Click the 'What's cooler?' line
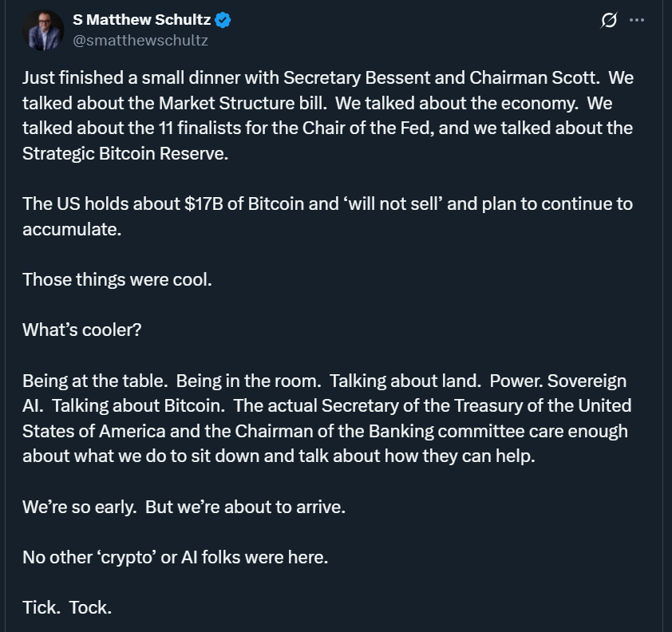This screenshot has height=632, width=672. (x=81, y=330)
